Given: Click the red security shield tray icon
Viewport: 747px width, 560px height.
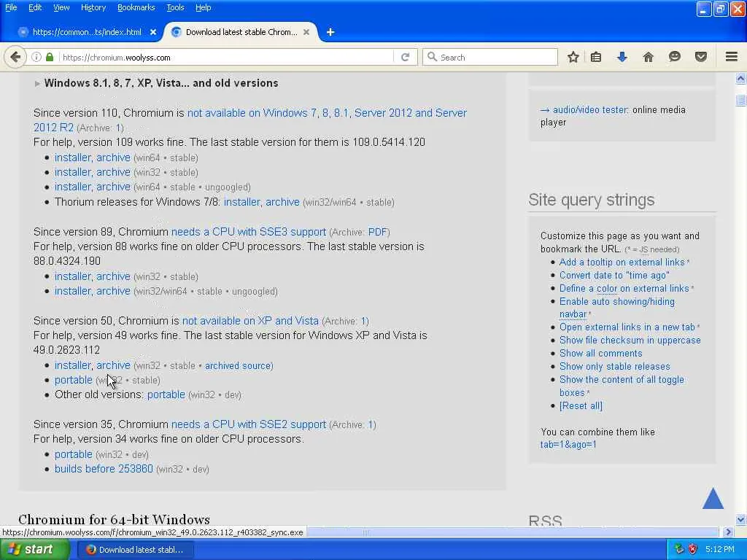Looking at the screenshot, I should (693, 549).
